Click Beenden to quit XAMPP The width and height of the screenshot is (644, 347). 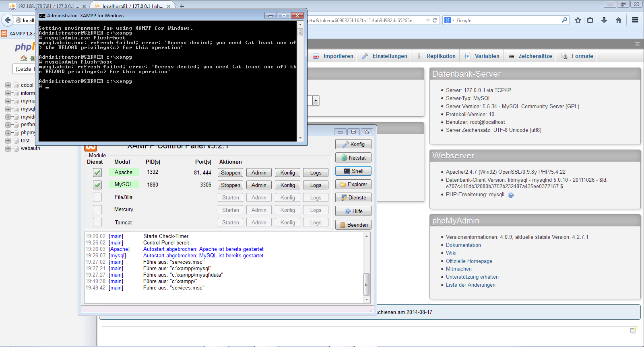[x=353, y=225]
